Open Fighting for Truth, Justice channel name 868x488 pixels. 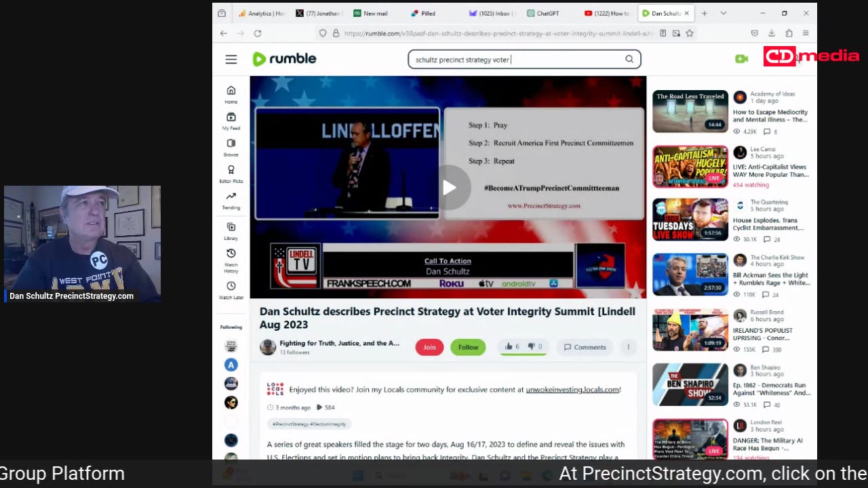[340, 344]
